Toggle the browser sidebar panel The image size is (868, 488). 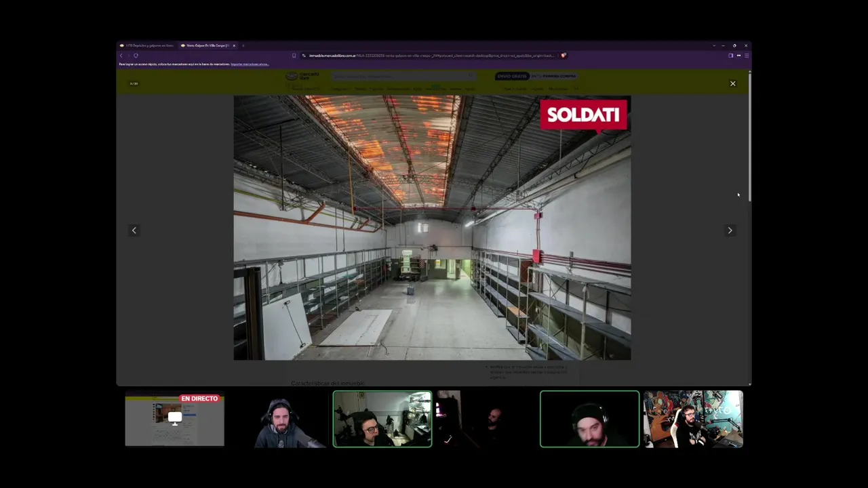730,56
